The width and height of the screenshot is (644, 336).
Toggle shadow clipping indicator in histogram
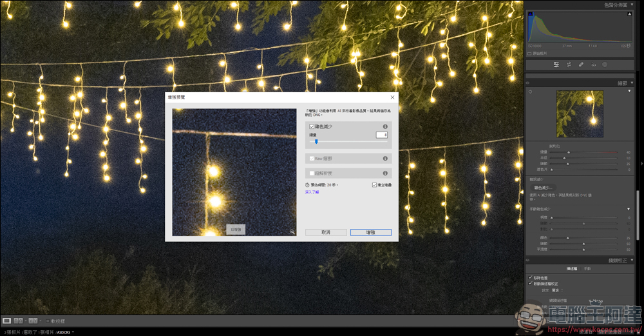[x=530, y=14]
